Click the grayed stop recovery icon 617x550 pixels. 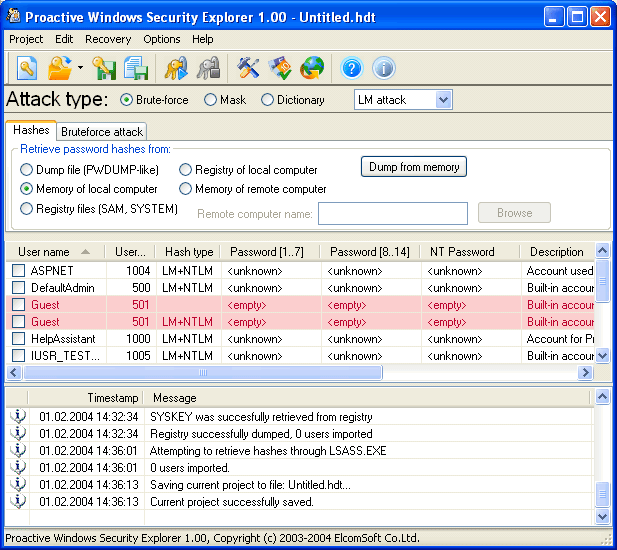point(208,68)
